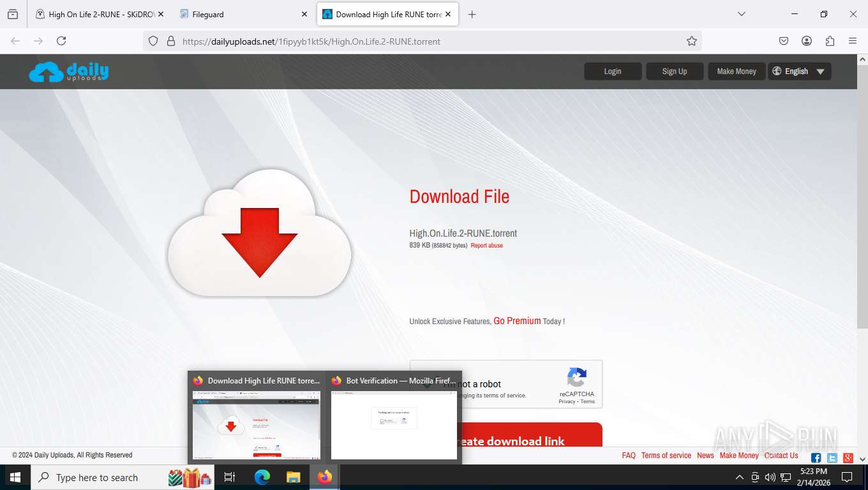The image size is (868, 490).
Task: Open Firefox View in the tab bar
Action: point(13,14)
